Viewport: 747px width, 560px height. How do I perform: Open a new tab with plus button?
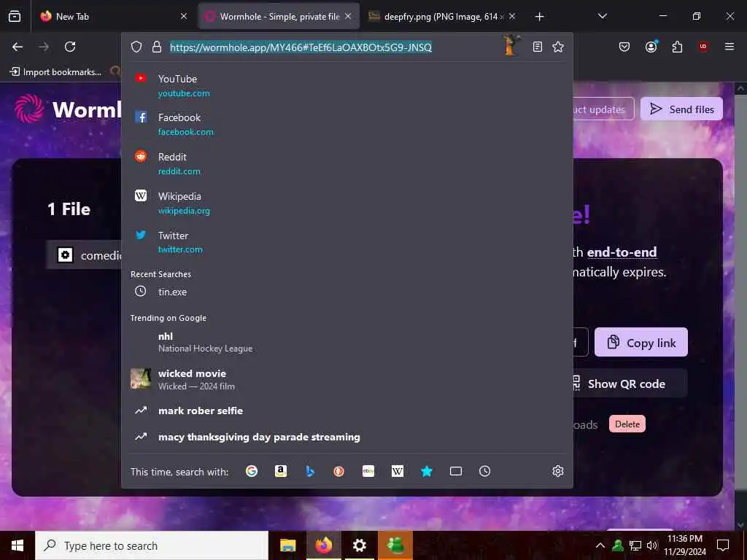click(539, 17)
